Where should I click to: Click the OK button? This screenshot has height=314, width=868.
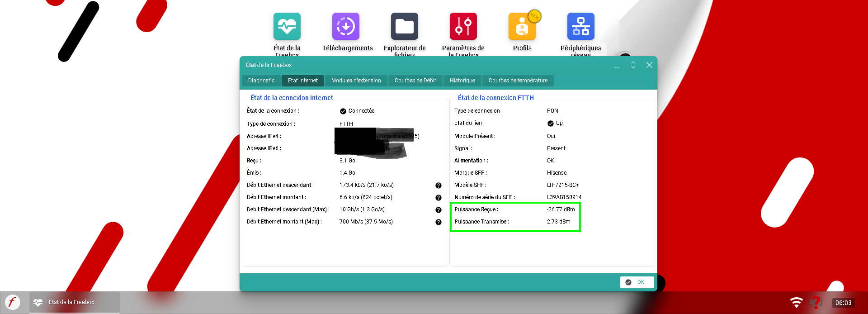(x=637, y=282)
